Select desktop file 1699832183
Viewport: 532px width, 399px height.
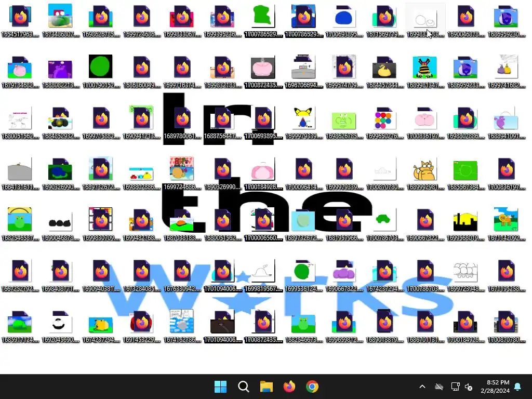[x=222, y=72]
